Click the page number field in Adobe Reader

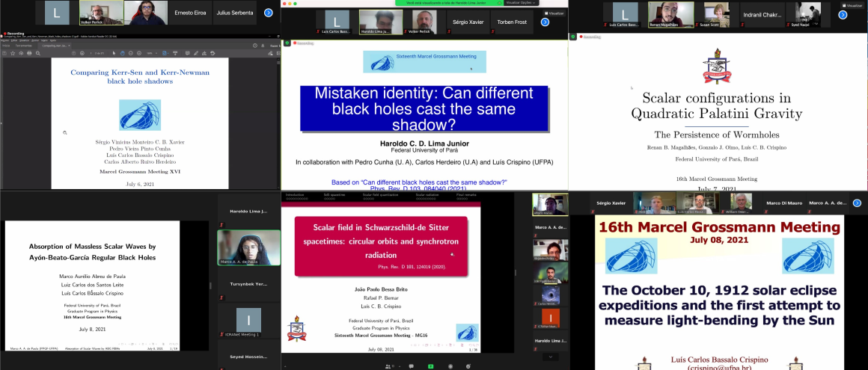tap(92, 53)
